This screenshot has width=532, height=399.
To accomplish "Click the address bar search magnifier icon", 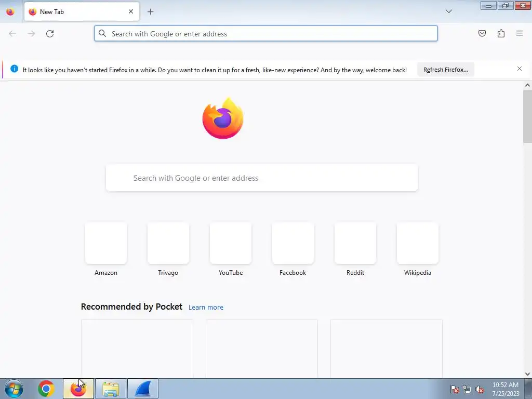I will point(102,34).
